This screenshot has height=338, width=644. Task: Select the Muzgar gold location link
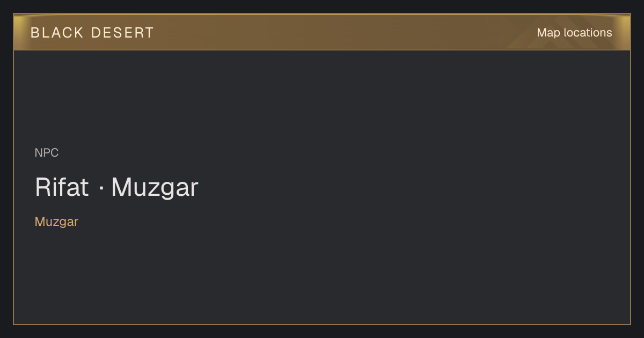56,222
